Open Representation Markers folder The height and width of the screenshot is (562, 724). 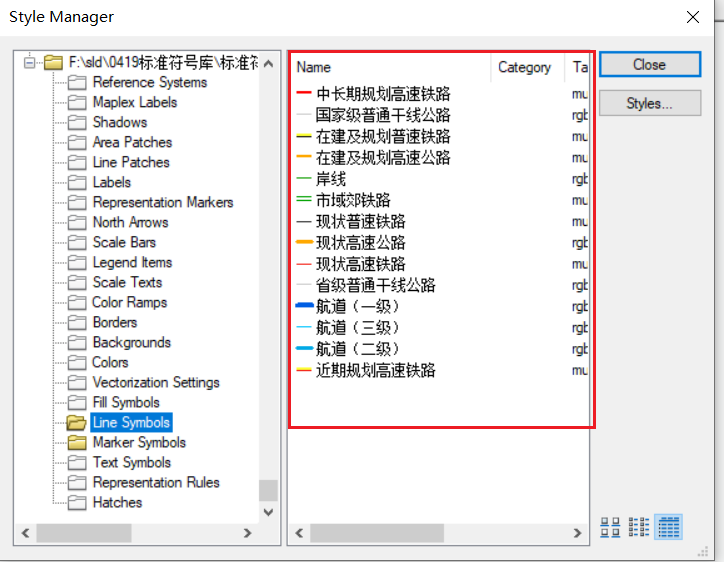click(x=163, y=202)
